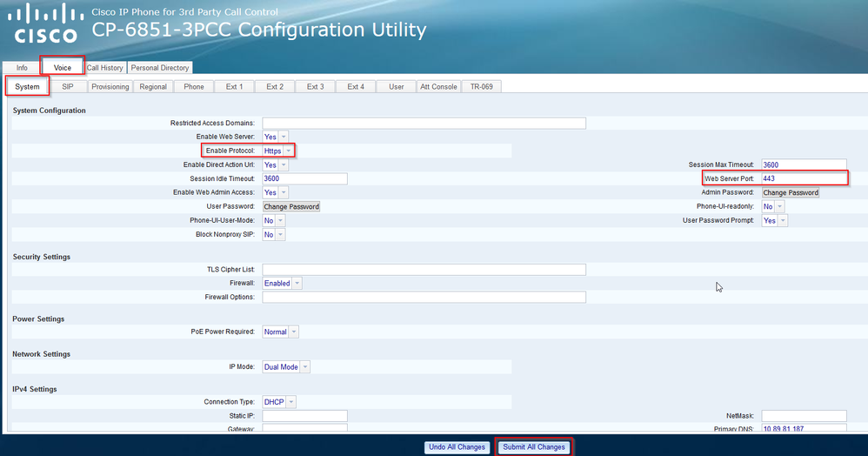The image size is (868, 456).
Task: Open the Ext 4 sub-tab
Action: (356, 86)
